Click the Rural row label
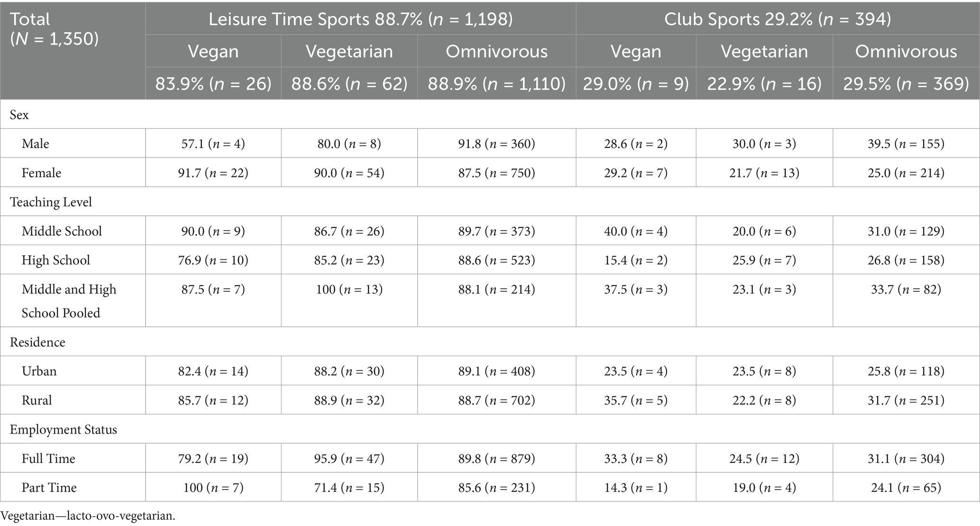Screen dimensions: 980x526 (37, 400)
